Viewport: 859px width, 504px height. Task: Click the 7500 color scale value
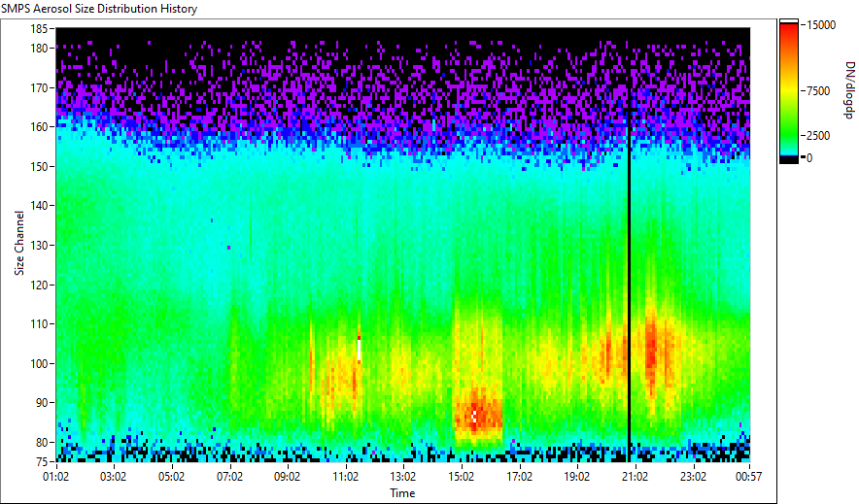[818, 91]
